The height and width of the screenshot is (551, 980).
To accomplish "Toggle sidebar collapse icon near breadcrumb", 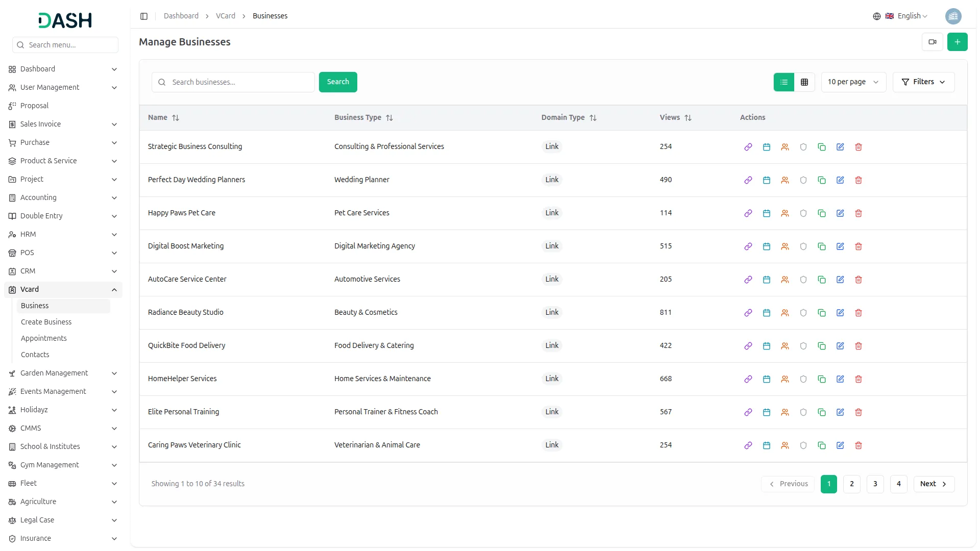I will 144,16.
